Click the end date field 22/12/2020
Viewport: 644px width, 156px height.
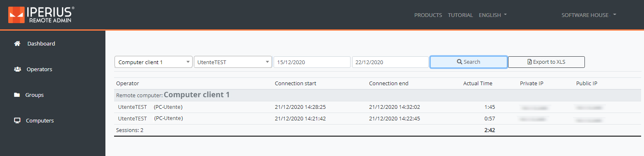click(390, 62)
